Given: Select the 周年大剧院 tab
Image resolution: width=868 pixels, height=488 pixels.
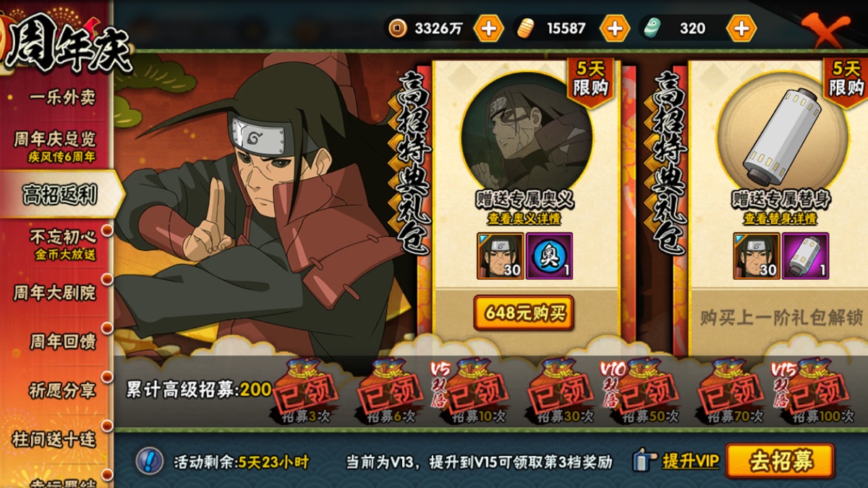Looking at the screenshot, I should pos(55,293).
